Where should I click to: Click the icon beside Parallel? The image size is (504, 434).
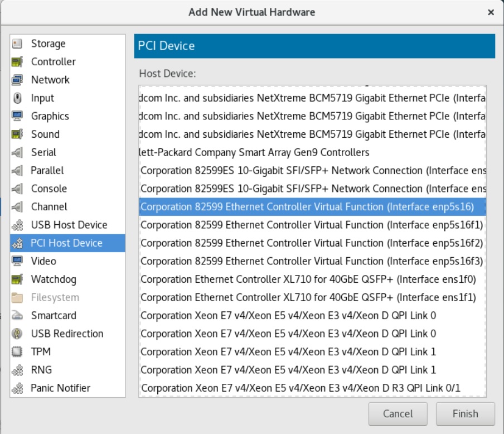click(x=17, y=171)
